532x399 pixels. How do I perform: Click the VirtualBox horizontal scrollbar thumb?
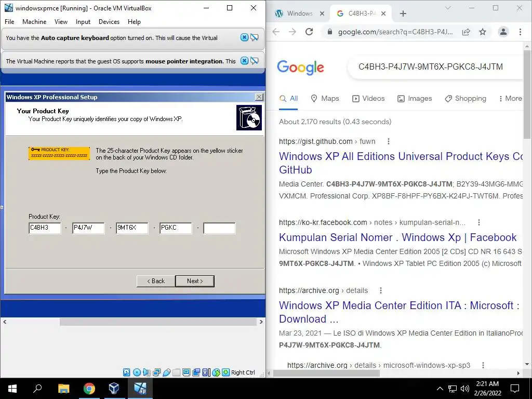click(x=158, y=322)
